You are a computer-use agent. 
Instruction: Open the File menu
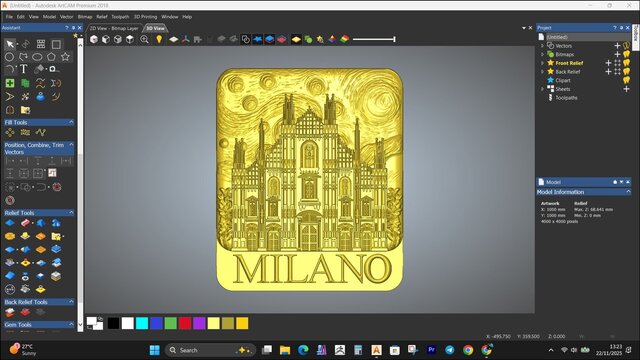click(x=9, y=17)
